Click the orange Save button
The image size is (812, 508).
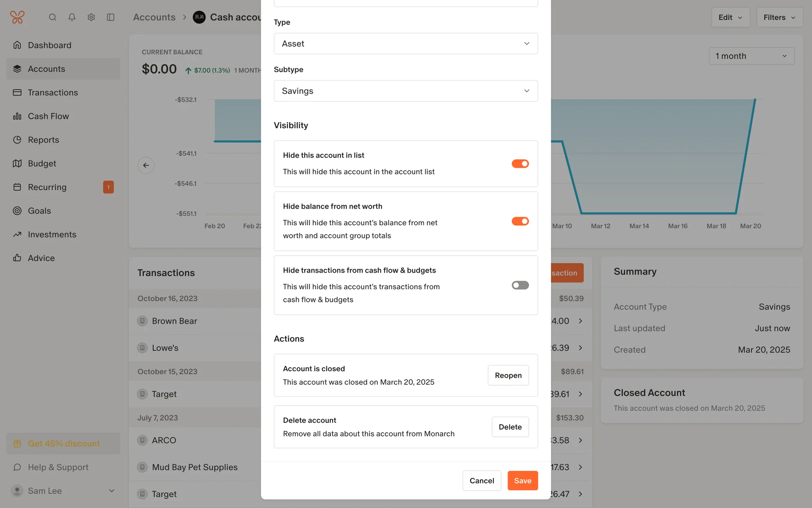[x=522, y=480]
